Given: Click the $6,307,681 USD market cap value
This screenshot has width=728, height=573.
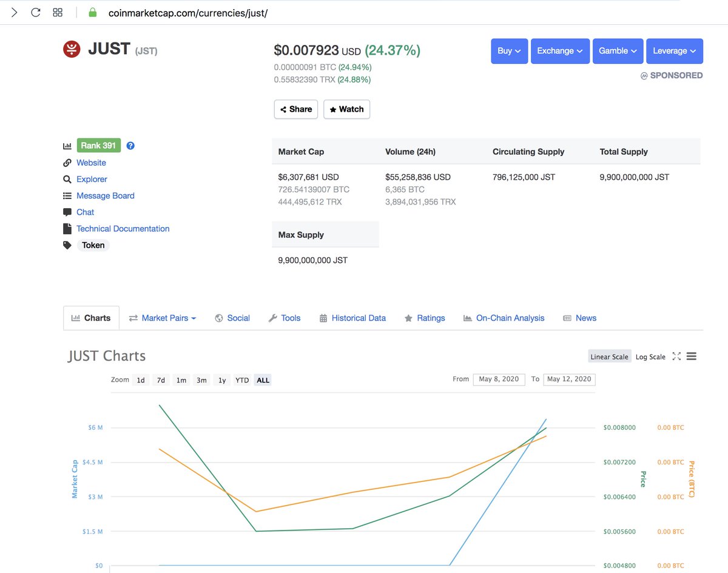Looking at the screenshot, I should (x=308, y=177).
